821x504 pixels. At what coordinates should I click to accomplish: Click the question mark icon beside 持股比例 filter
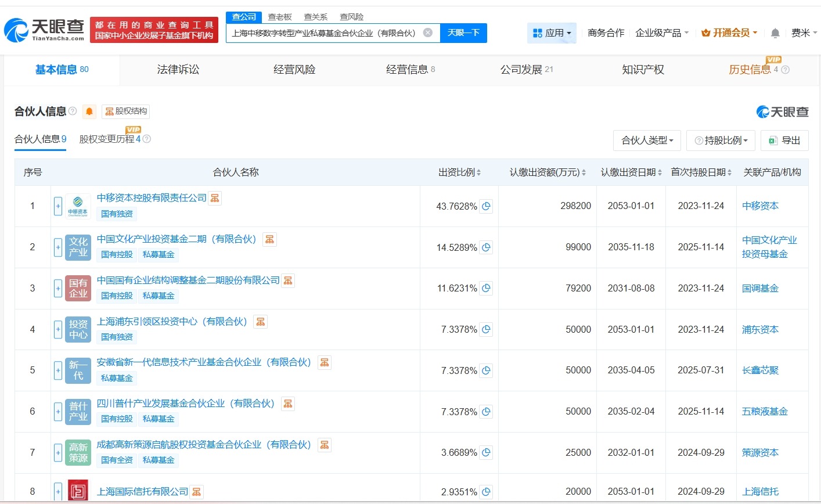698,140
